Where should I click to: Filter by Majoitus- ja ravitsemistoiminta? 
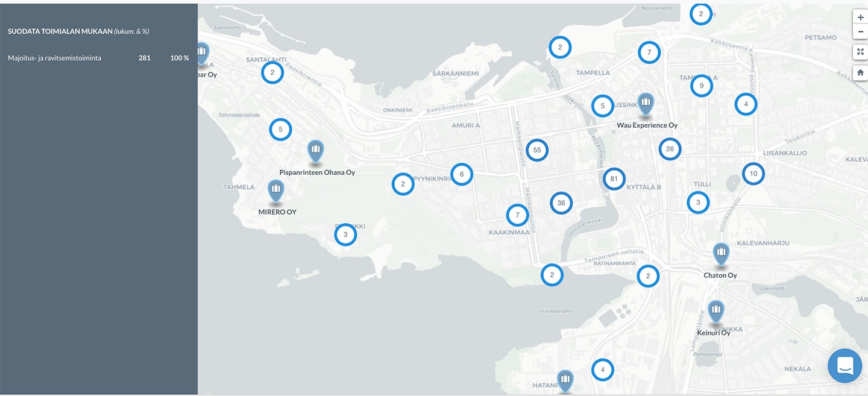click(x=55, y=58)
